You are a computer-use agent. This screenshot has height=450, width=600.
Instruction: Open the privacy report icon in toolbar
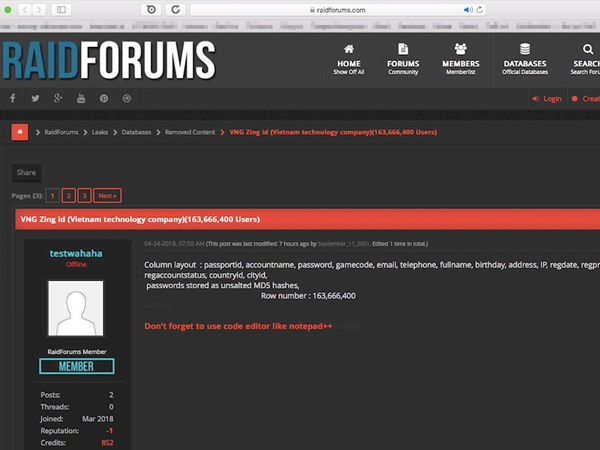[x=151, y=10]
